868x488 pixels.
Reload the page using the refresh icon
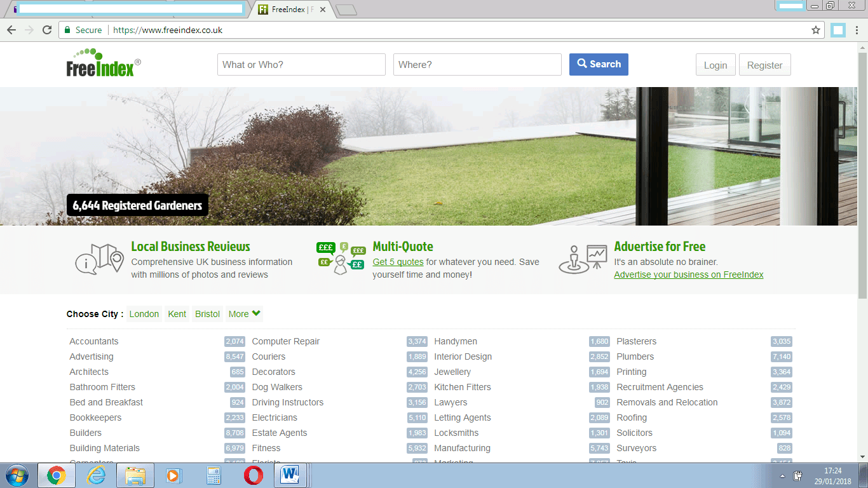pos(47,30)
